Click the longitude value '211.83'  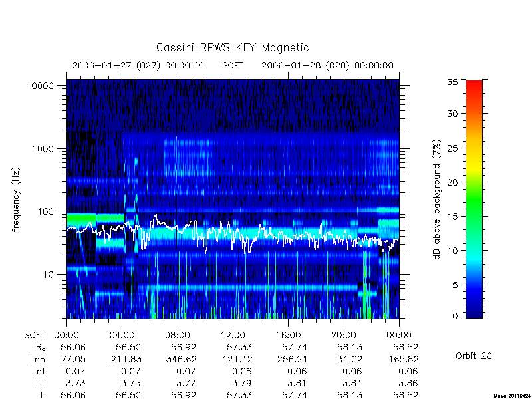pyautogui.click(x=126, y=359)
